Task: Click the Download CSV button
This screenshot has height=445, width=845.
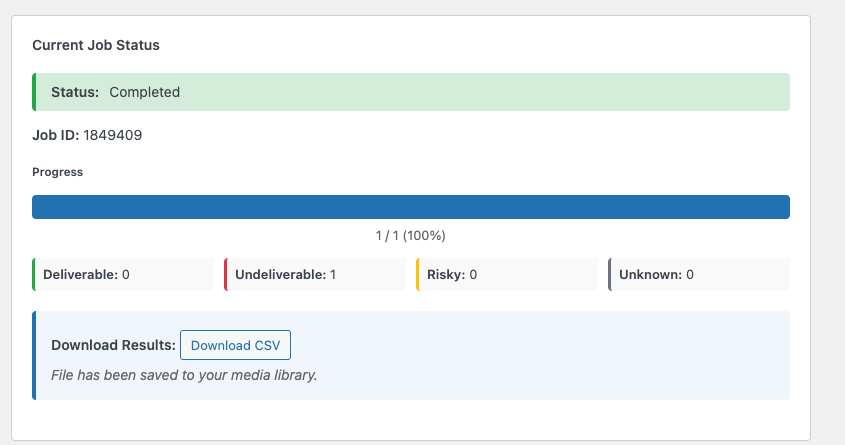Action: pos(235,345)
